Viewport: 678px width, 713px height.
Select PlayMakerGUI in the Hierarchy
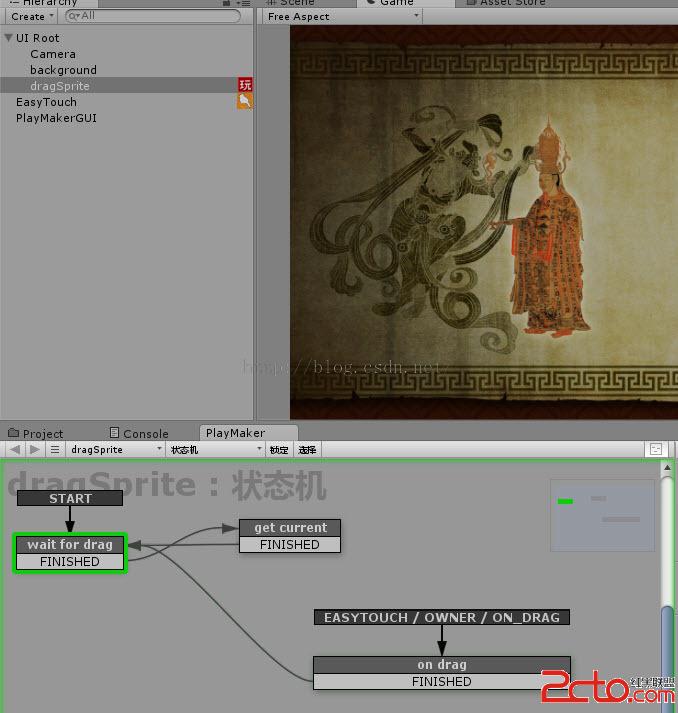(56, 118)
